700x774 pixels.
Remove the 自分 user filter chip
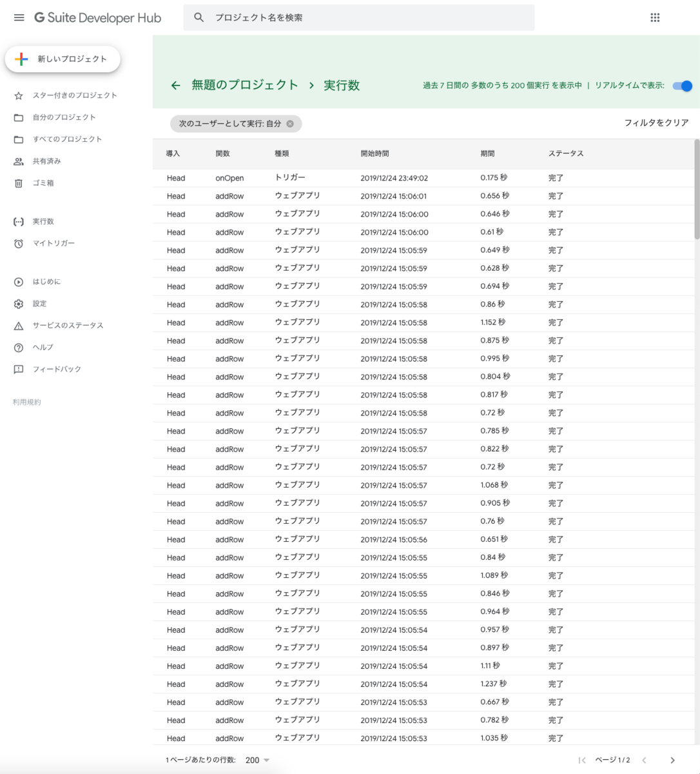click(x=290, y=124)
